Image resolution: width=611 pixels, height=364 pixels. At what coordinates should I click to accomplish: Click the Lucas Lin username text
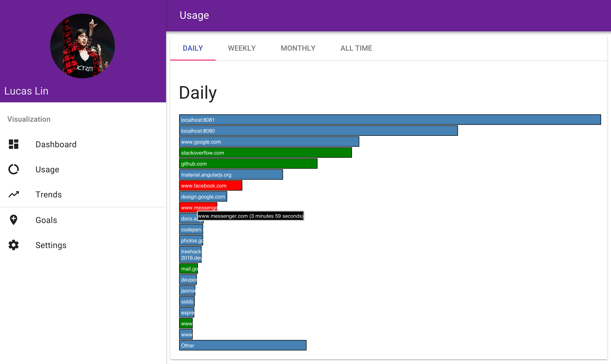click(26, 91)
